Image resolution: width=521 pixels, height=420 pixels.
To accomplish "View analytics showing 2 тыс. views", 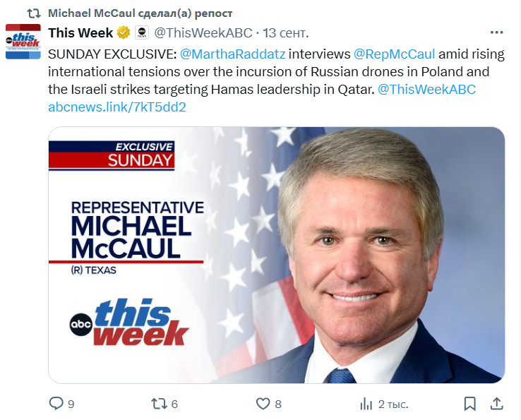I will (x=366, y=403).
